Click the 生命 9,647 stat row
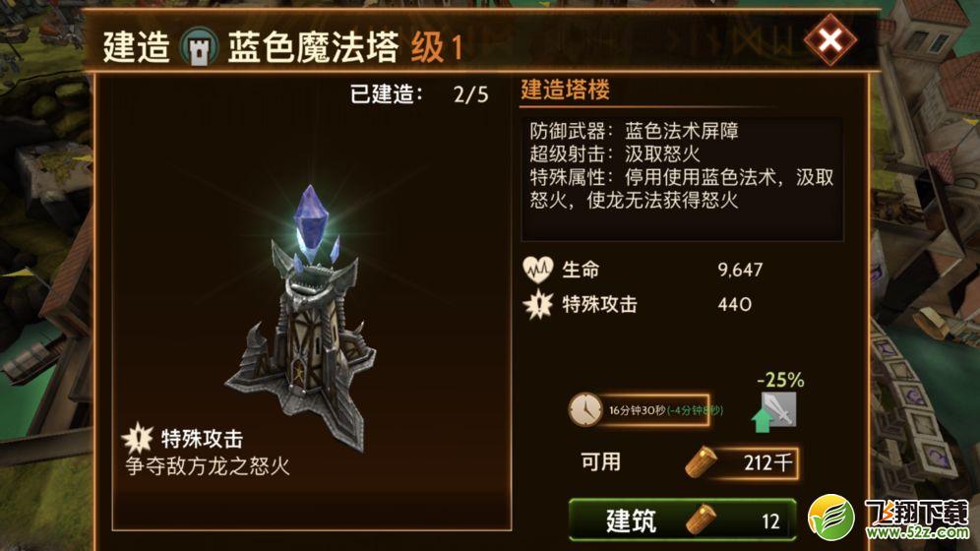Viewport: 980px width, 551px height. tap(643, 270)
